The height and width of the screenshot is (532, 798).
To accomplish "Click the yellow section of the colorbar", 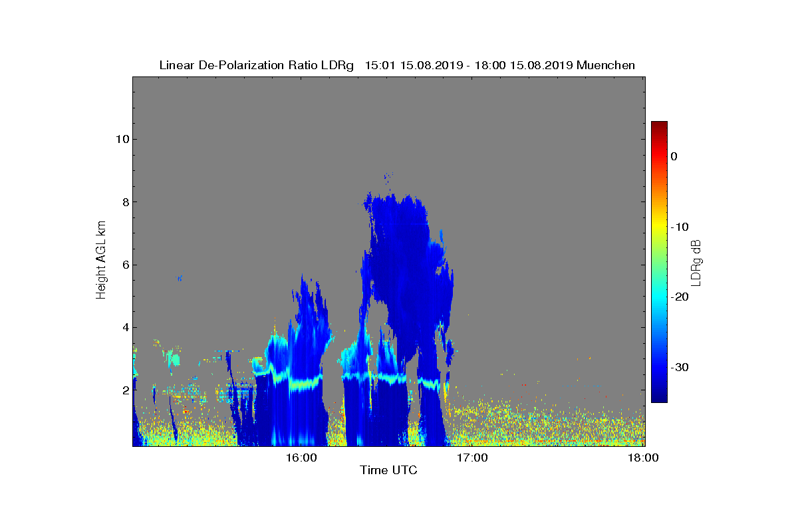I will (659, 226).
